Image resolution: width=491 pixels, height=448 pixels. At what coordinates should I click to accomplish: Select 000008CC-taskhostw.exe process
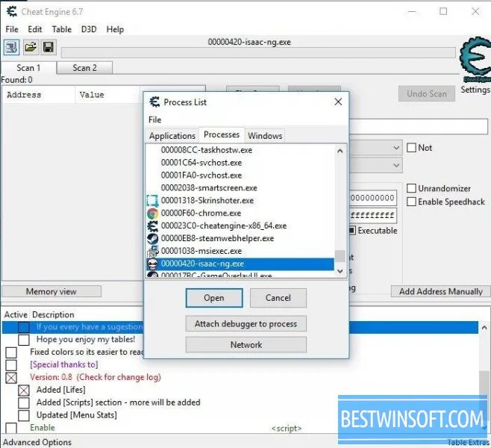point(240,150)
